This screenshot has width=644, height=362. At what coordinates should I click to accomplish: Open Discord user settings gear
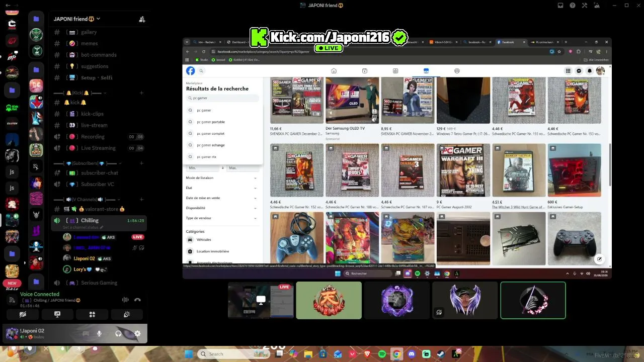137,333
